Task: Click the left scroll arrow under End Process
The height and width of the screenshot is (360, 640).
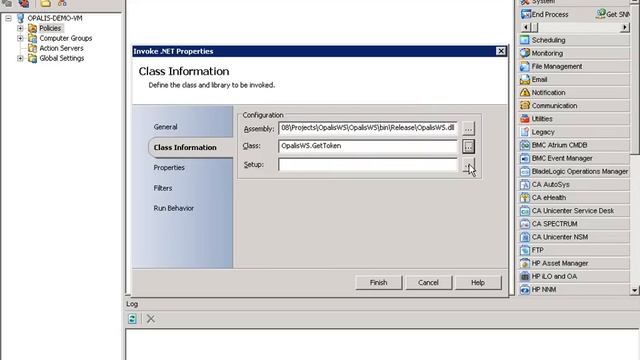Action: click(x=526, y=27)
